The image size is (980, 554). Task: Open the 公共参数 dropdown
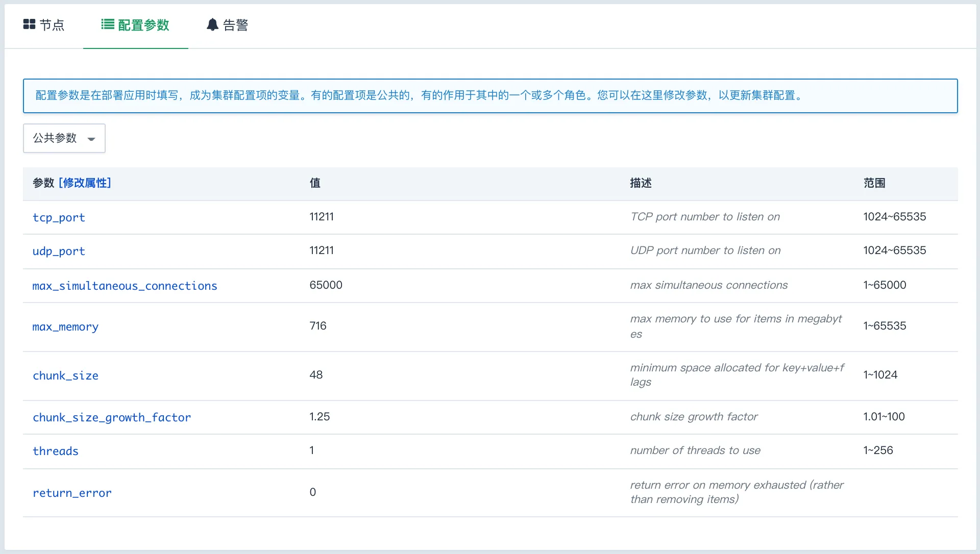[x=64, y=138]
